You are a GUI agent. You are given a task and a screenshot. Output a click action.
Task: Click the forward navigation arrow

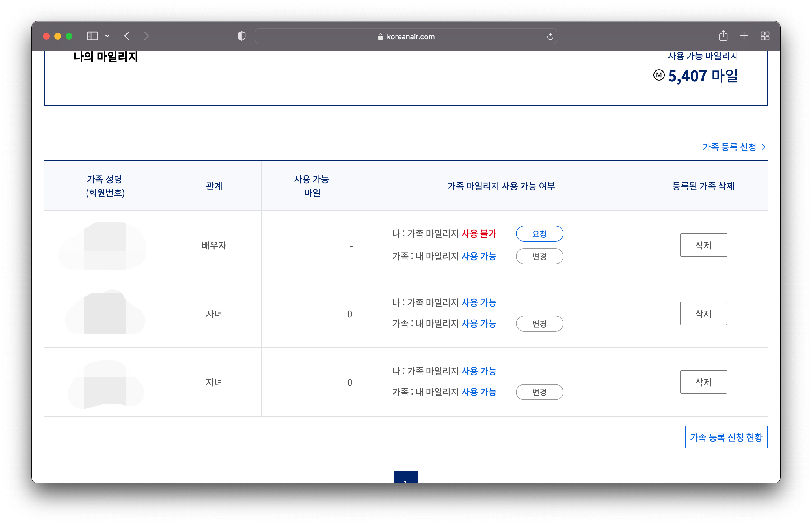(x=146, y=36)
